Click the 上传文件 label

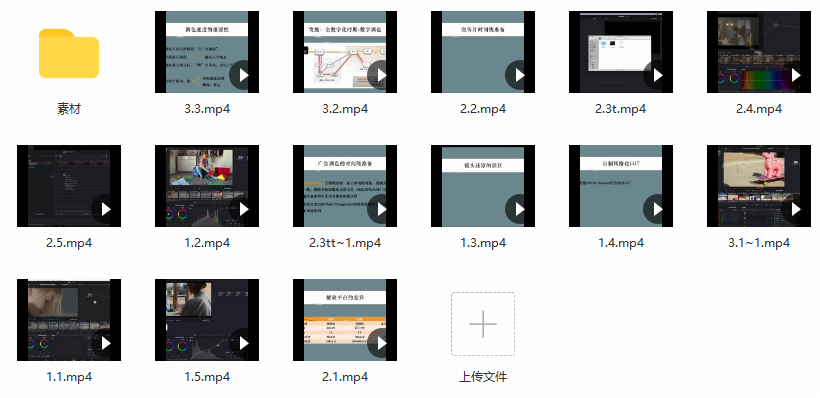[x=483, y=377]
